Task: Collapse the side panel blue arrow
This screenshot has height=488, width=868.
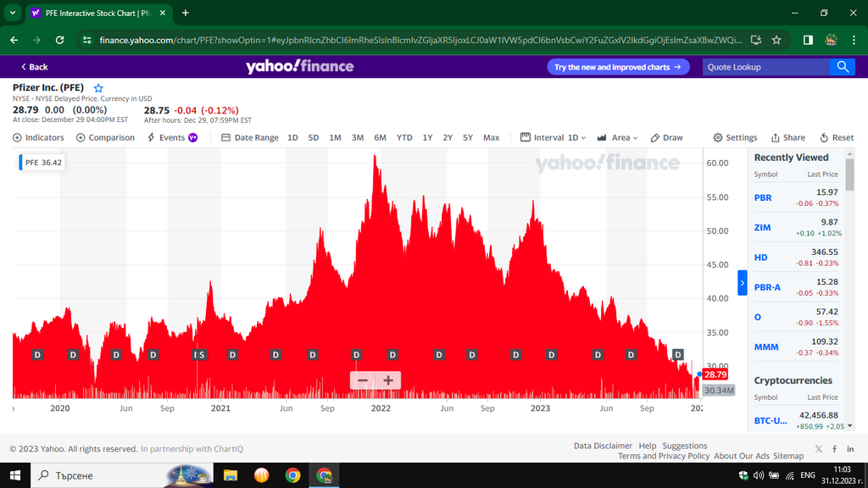Action: (743, 283)
